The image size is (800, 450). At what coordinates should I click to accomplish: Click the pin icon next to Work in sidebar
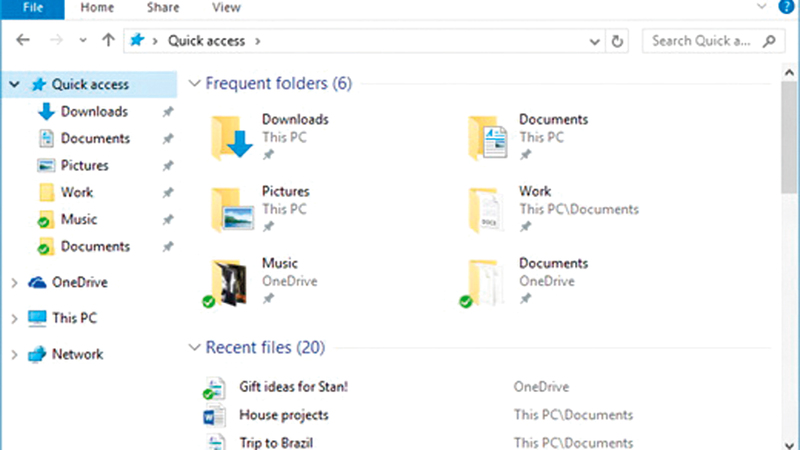(x=168, y=193)
